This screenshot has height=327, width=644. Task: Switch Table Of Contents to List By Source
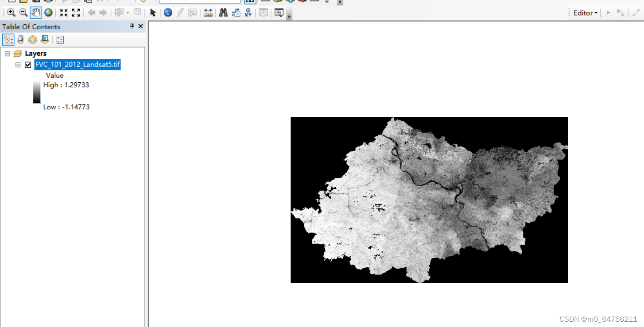point(20,39)
